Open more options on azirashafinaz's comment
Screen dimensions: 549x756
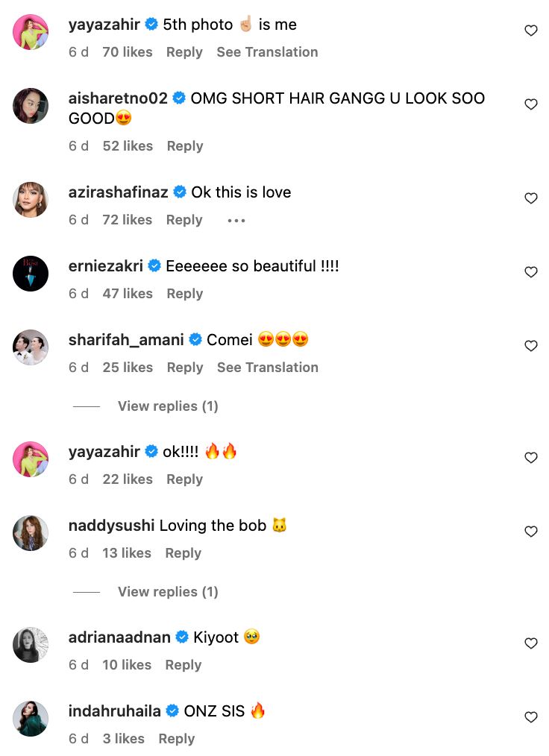point(236,221)
